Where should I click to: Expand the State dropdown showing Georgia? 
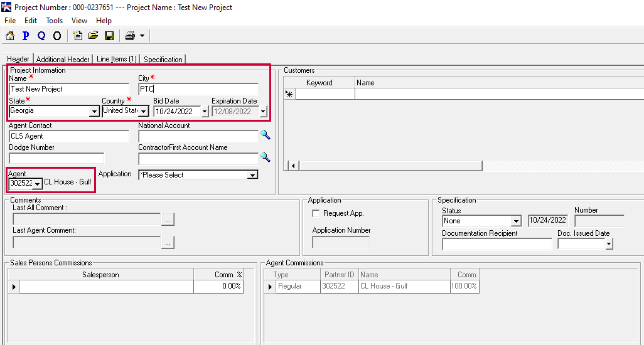point(94,112)
